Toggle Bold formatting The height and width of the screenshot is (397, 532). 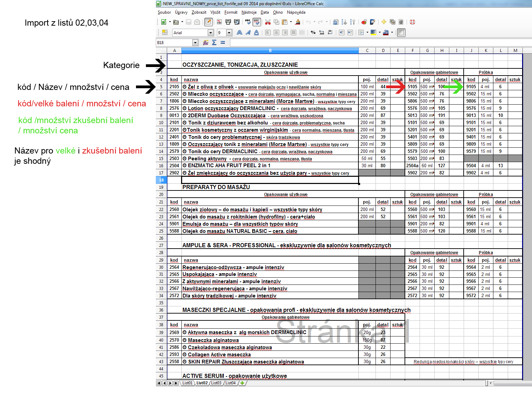(x=240, y=32)
